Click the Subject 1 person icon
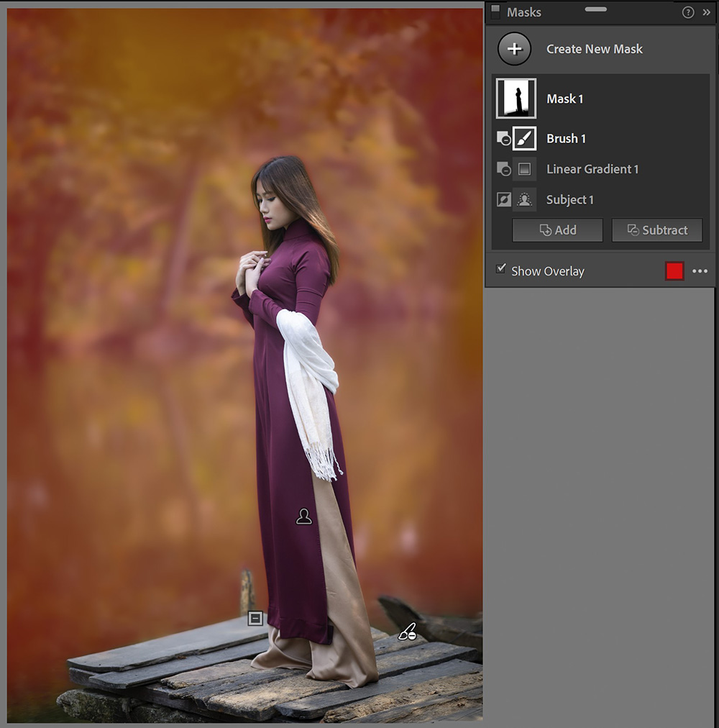The height and width of the screenshot is (728, 719). tap(525, 200)
